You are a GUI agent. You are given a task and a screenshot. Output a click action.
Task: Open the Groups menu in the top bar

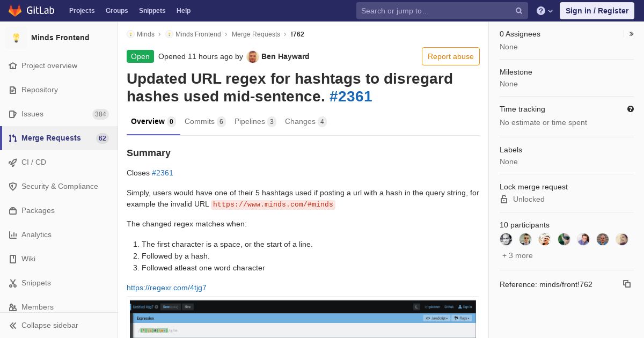pyautogui.click(x=117, y=11)
